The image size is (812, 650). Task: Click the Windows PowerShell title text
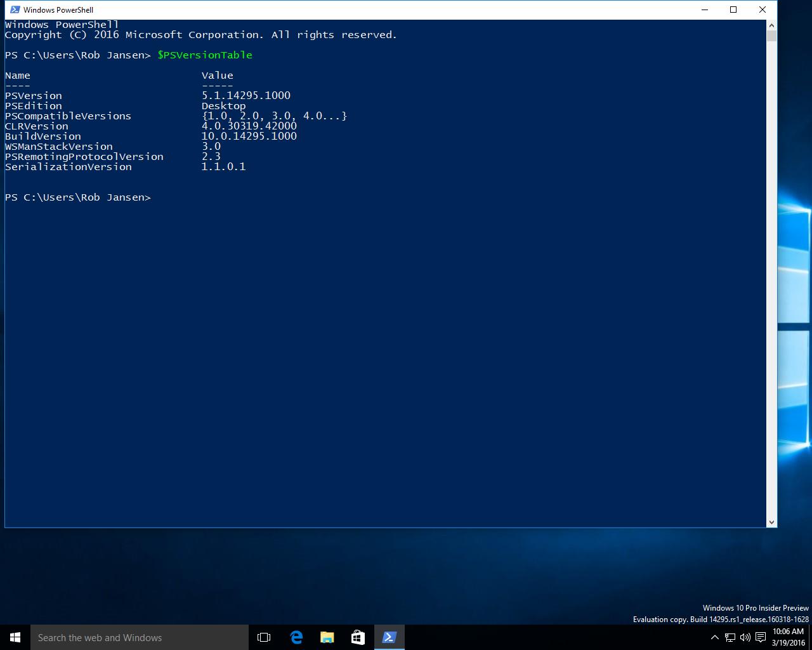click(58, 10)
